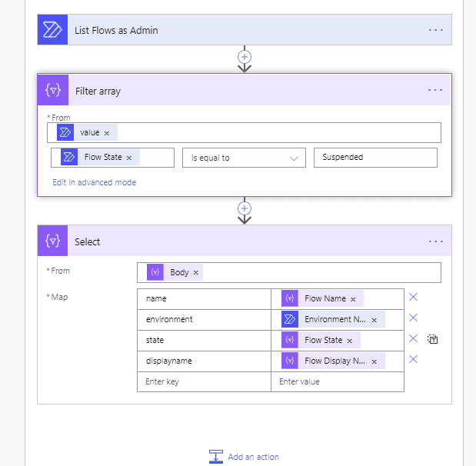Remove Flow Name token in map

353,299
